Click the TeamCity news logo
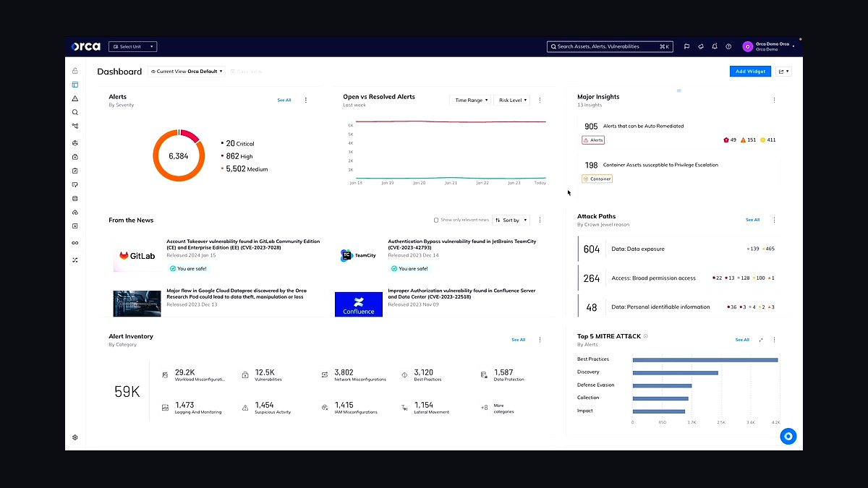Screen dimensions: 868x488 [x=359, y=255]
